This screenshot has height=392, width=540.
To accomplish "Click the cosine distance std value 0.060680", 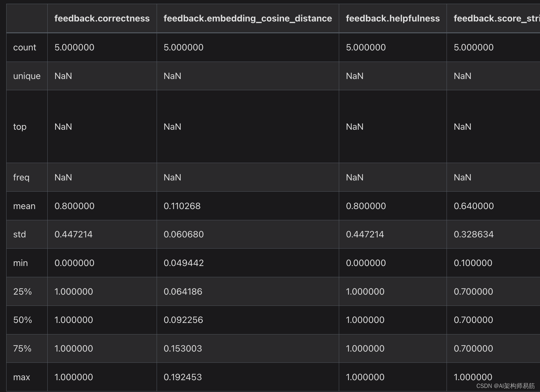I will pos(184,234).
